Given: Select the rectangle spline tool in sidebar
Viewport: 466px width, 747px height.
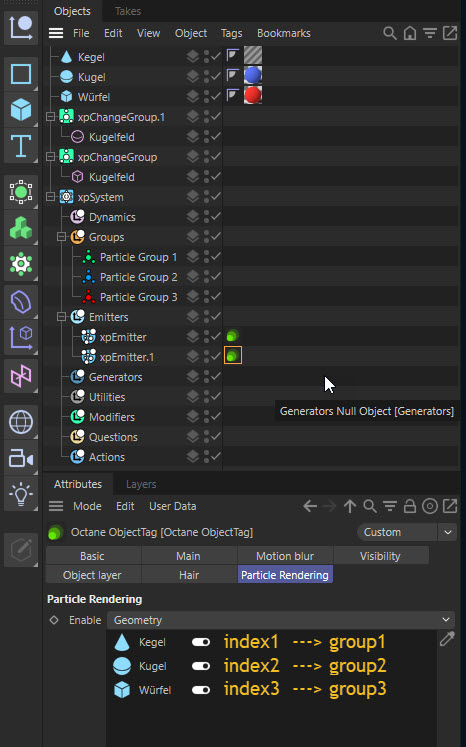Looking at the screenshot, I should click(21, 74).
